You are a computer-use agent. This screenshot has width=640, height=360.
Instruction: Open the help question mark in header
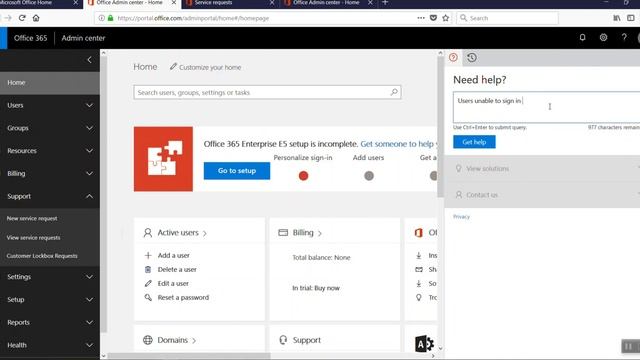(624, 38)
